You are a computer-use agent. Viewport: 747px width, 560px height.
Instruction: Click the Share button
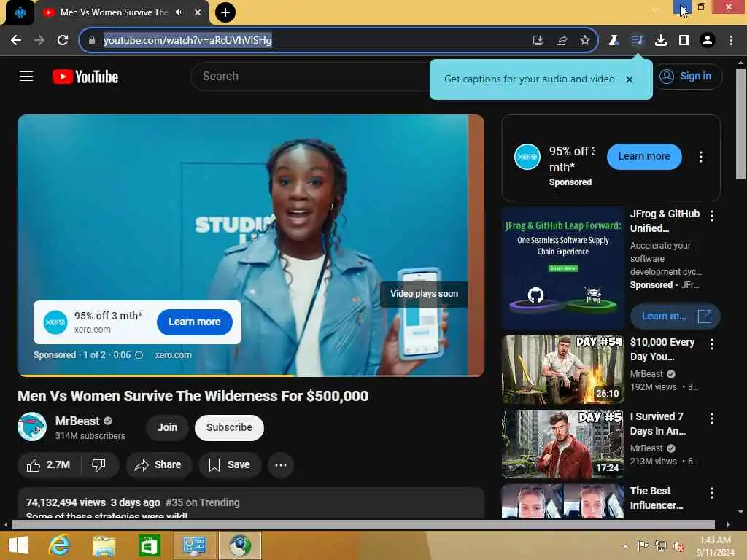[x=158, y=464]
